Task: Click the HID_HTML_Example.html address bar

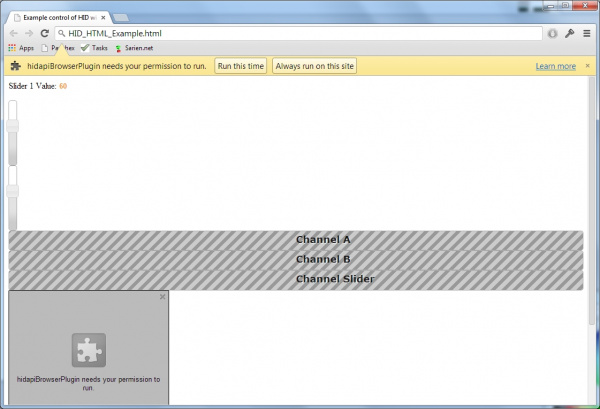Action: [x=300, y=33]
